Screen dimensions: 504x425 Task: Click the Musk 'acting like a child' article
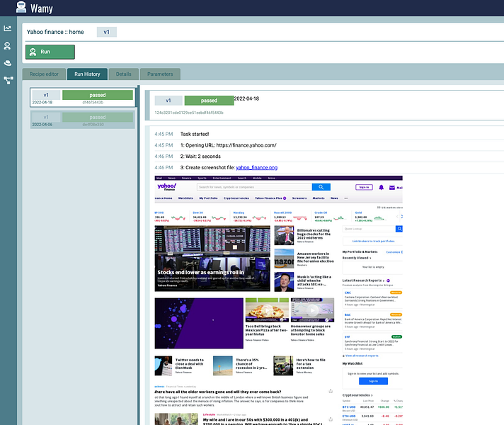[303, 282]
